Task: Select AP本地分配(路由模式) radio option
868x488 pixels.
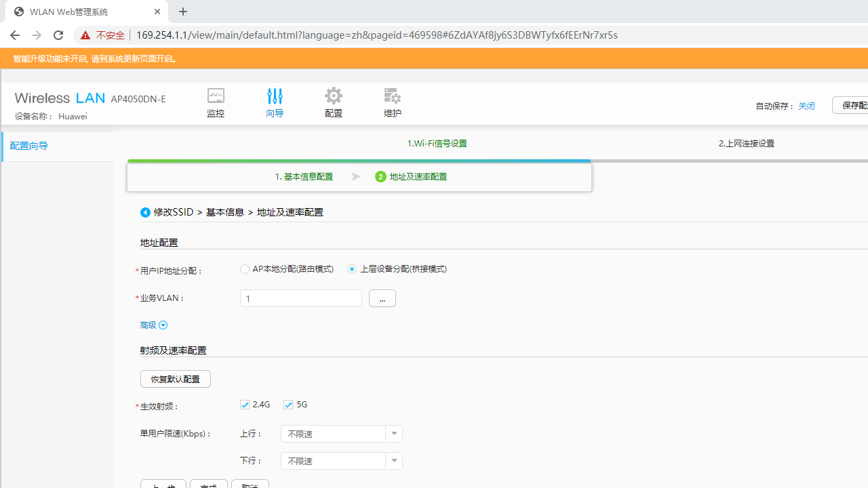Action: click(x=245, y=269)
